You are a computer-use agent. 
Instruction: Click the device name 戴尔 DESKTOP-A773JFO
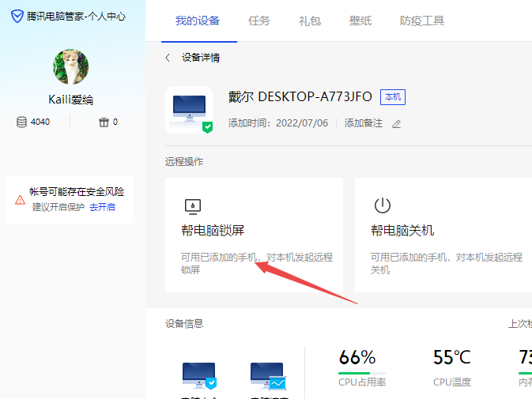pyautogui.click(x=300, y=97)
